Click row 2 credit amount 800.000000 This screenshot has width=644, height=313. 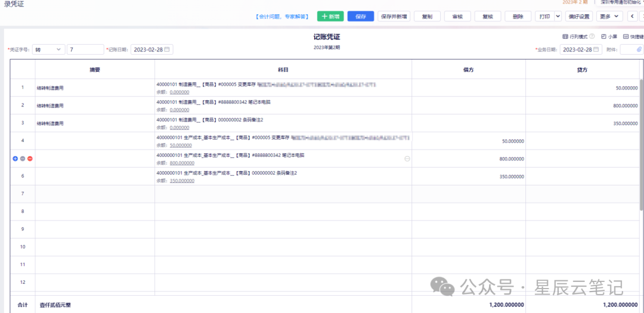[626, 106]
